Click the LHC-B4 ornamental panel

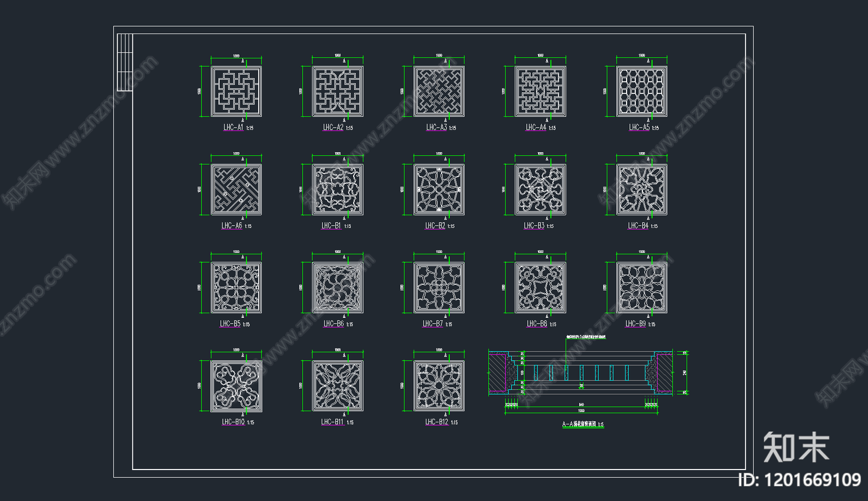tap(642, 189)
